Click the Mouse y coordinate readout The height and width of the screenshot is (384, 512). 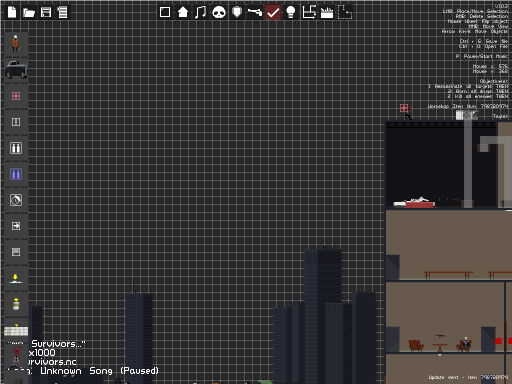pos(490,71)
